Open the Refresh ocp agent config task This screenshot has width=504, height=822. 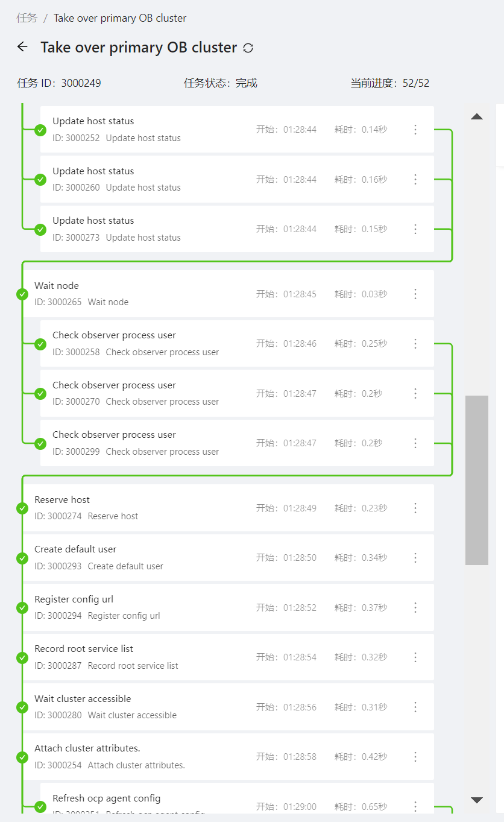pos(107,798)
